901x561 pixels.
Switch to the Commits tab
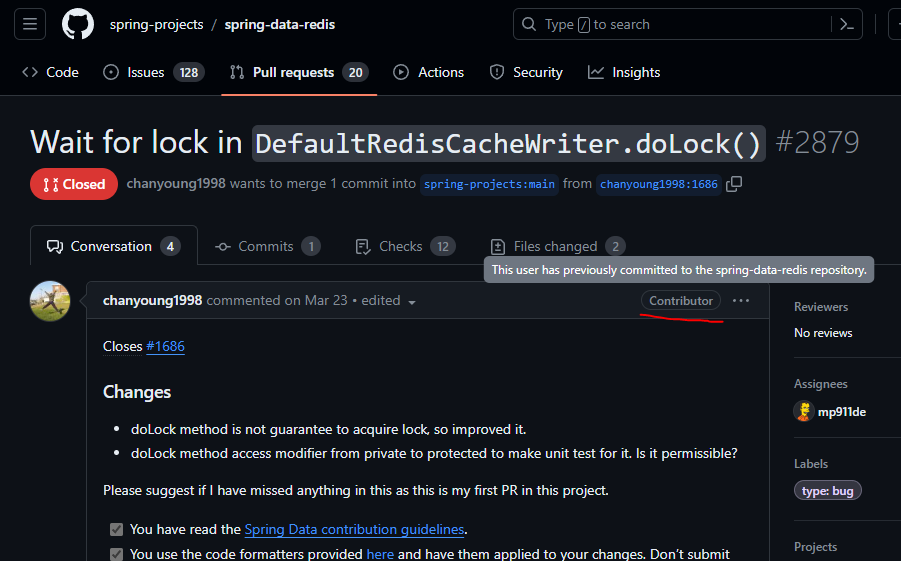coord(268,247)
